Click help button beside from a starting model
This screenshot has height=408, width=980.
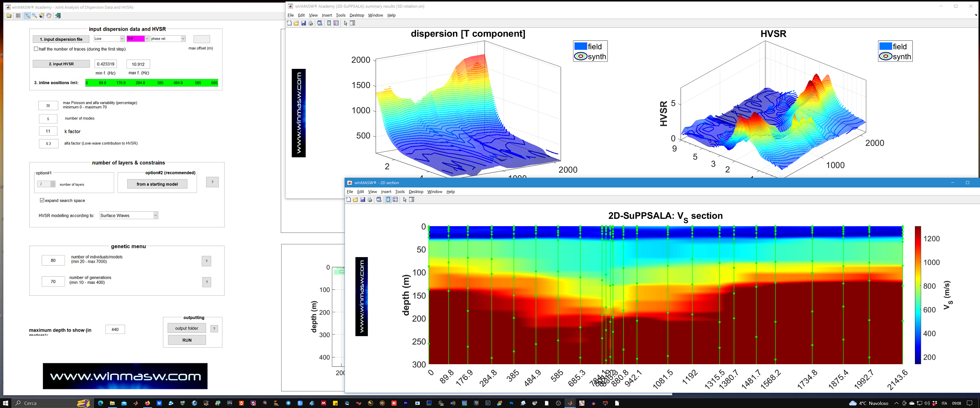pos(212,182)
